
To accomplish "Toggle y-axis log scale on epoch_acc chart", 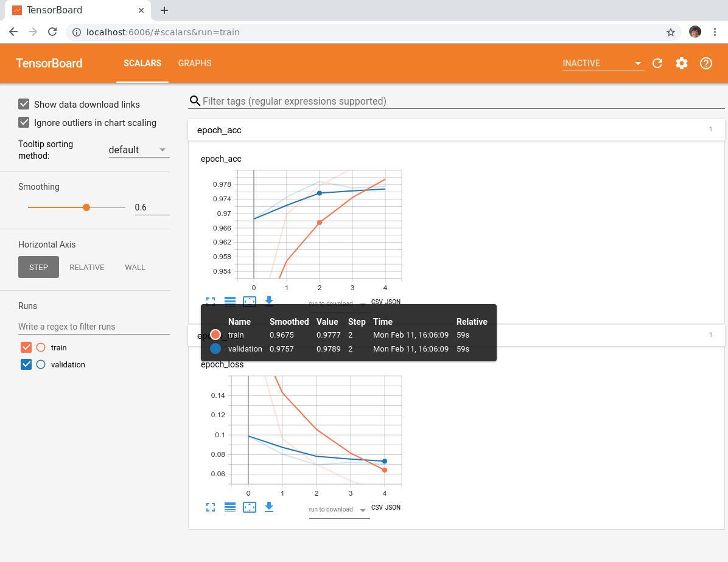I will 230,301.
